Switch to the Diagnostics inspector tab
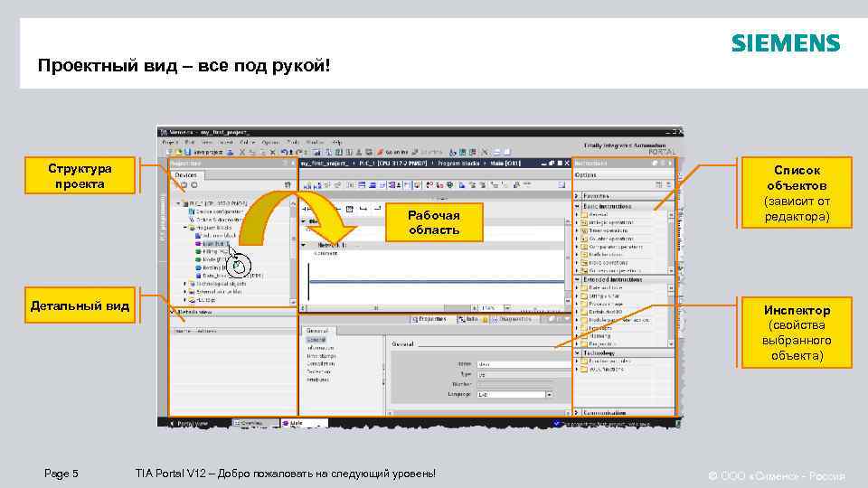 tap(512, 319)
